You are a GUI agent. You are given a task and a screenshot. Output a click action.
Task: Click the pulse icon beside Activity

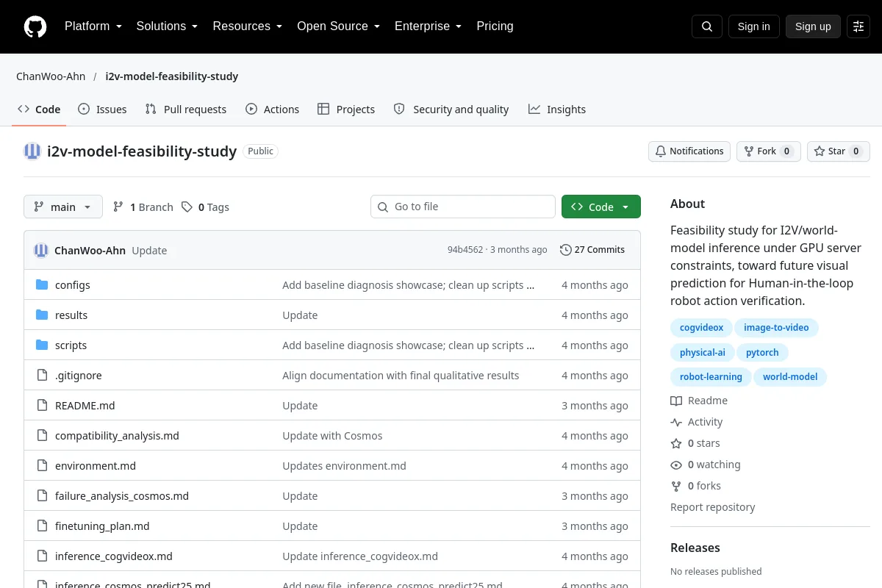point(676,422)
